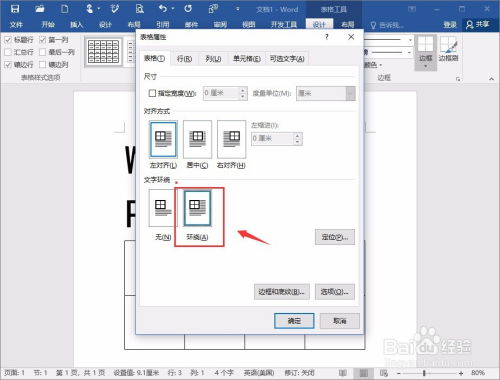Increase the 左缩进 left indent spinner
Viewport: 500px width, 380px height.
(298, 135)
